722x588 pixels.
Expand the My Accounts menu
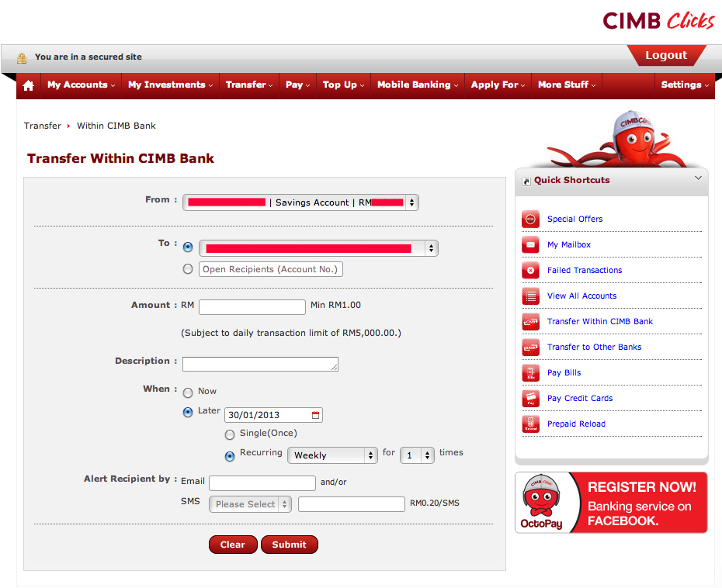coord(81,85)
